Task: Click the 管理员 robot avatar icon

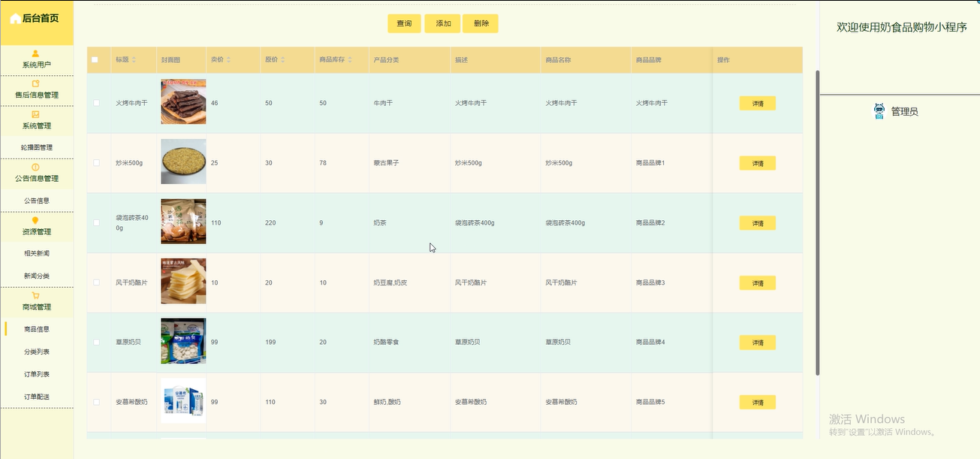Action: click(879, 111)
